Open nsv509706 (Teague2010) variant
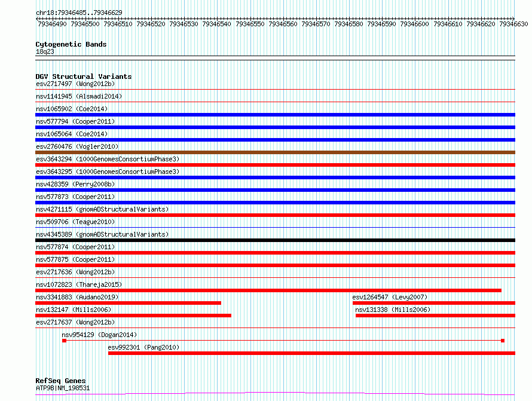 pos(75,222)
